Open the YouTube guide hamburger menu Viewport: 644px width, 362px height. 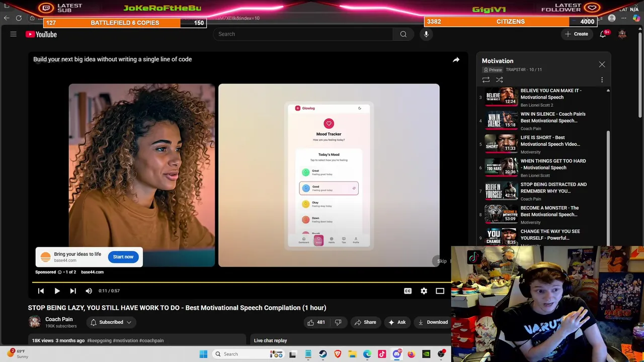click(14, 34)
